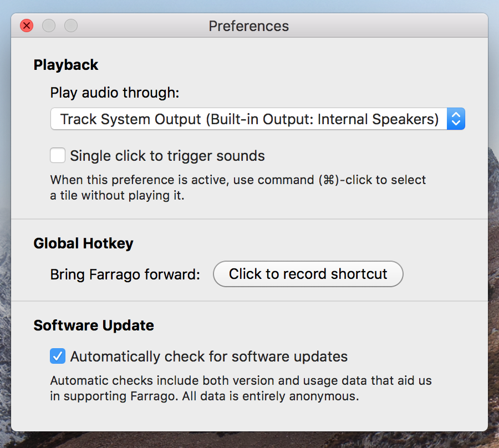Screen dimensions: 499x448
Task: Click the 'Bring Farrago forward:' label
Action: tap(125, 274)
